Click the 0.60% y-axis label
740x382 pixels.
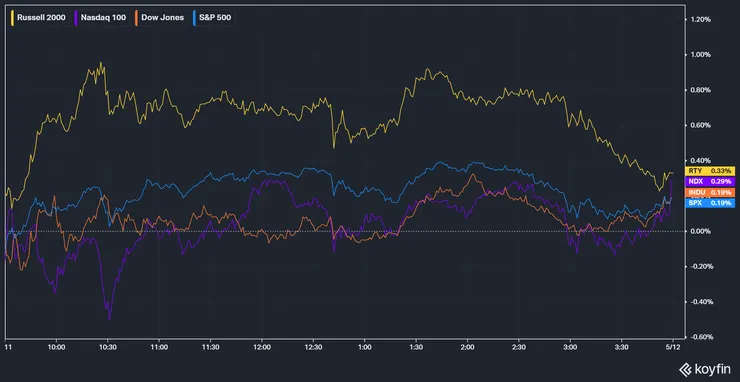(x=701, y=125)
